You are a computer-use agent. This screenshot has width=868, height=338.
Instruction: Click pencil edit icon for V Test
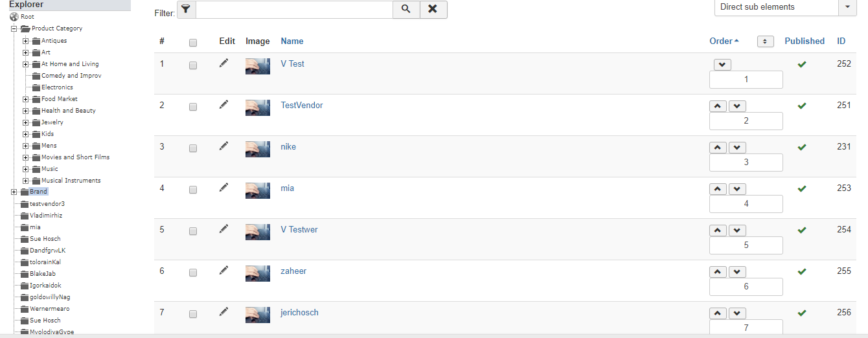224,63
